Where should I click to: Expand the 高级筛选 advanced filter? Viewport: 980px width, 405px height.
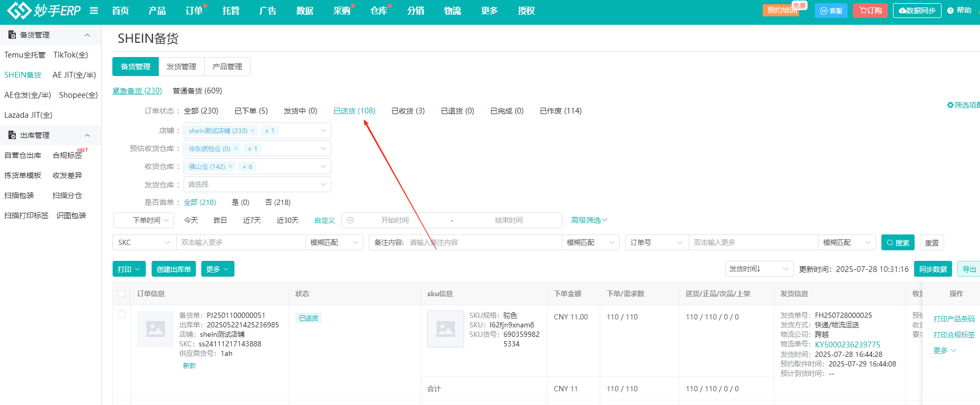click(x=589, y=220)
